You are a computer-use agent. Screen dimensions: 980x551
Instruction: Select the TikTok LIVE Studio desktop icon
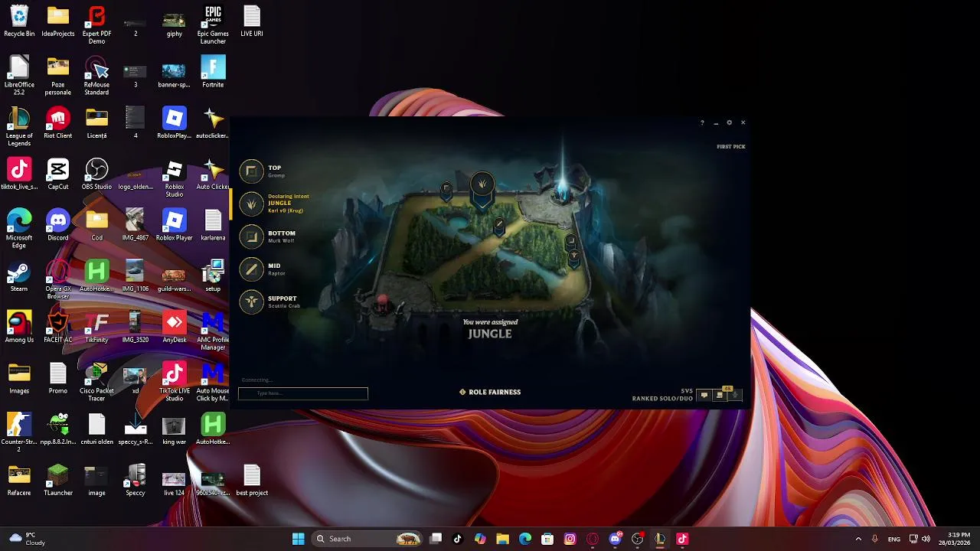click(x=175, y=382)
